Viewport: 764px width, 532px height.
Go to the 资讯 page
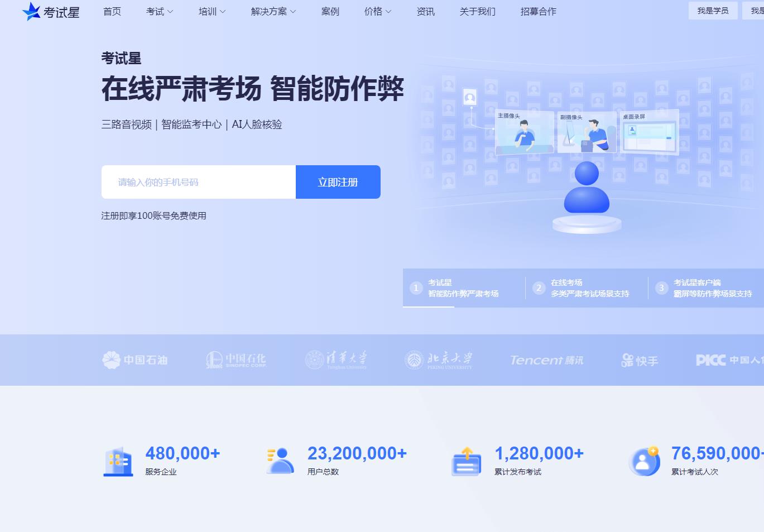click(426, 11)
